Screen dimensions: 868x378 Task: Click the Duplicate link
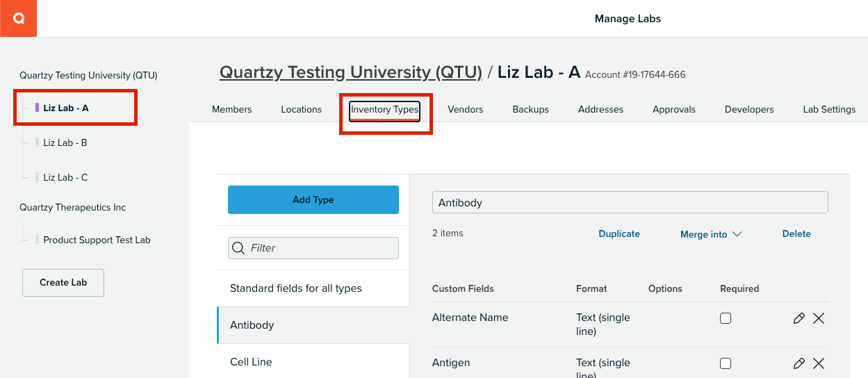tap(619, 233)
